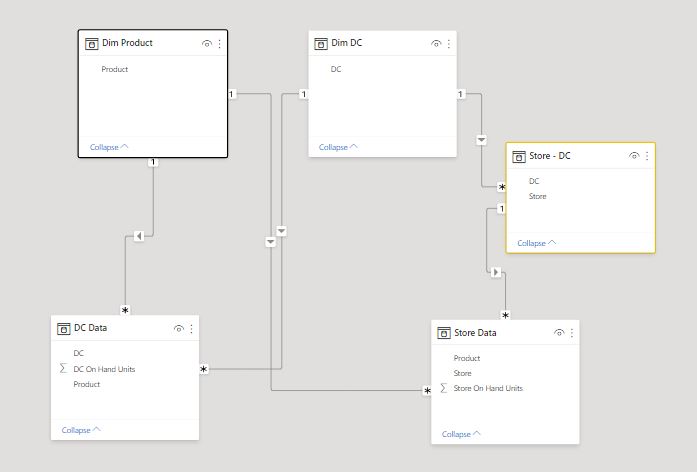The width and height of the screenshot is (697, 472).
Task: Toggle visibility of Dim DC table
Action: click(436, 44)
